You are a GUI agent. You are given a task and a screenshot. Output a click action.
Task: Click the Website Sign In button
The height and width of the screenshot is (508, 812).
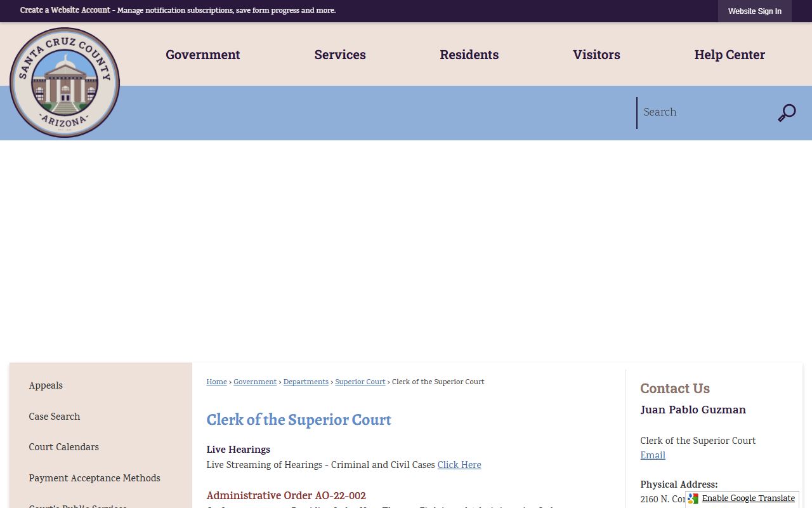coord(755,11)
